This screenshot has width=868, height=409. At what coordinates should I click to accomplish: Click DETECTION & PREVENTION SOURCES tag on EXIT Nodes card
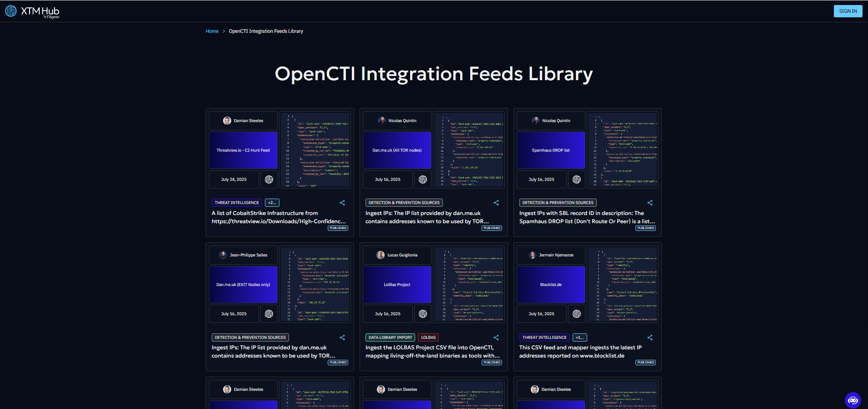(x=250, y=337)
